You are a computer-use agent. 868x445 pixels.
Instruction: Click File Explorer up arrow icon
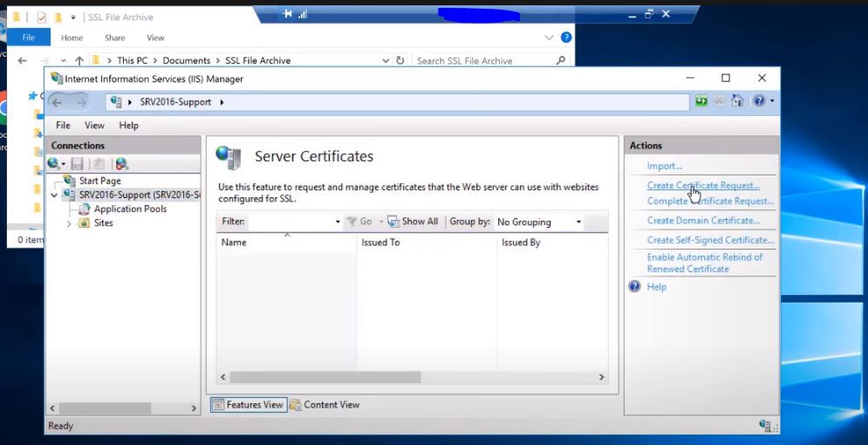click(79, 60)
